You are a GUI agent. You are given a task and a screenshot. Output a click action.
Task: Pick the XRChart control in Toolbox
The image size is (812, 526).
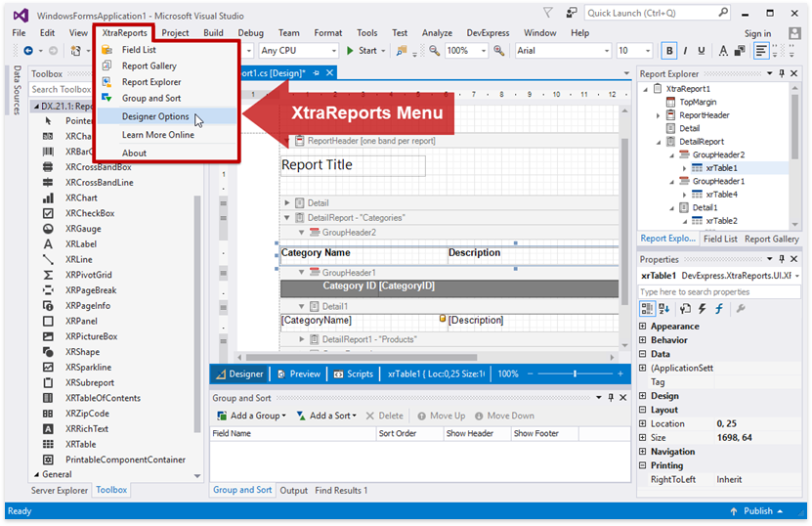click(x=81, y=197)
